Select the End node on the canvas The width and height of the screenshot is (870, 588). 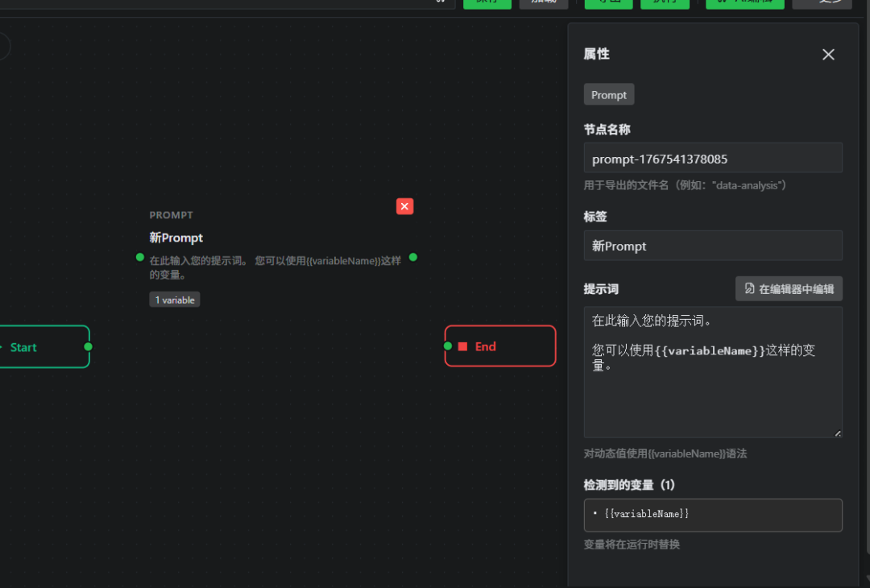click(x=499, y=346)
